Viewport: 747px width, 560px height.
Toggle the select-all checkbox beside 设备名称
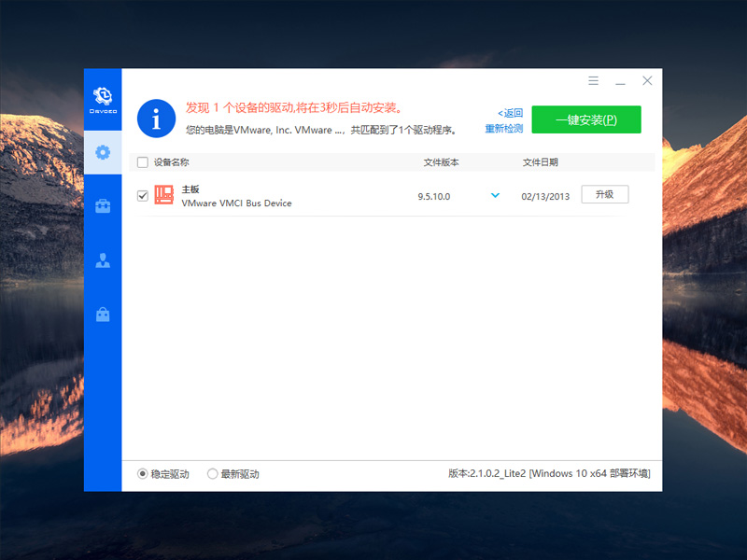142,162
